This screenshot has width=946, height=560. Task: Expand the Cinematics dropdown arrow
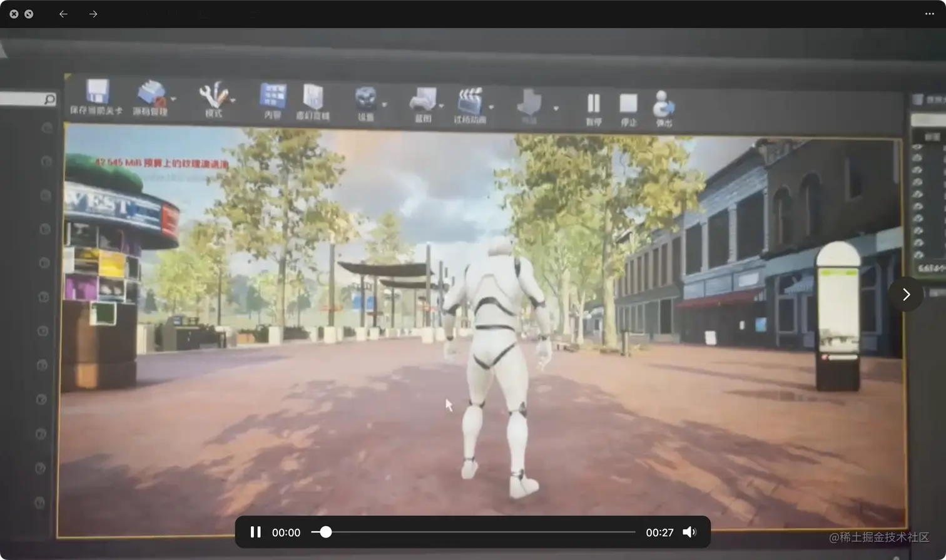click(x=491, y=107)
